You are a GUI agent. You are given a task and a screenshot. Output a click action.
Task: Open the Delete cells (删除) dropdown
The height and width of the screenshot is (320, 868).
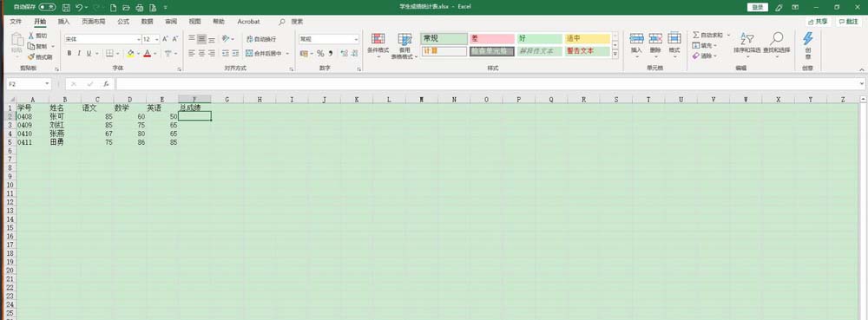(x=655, y=45)
